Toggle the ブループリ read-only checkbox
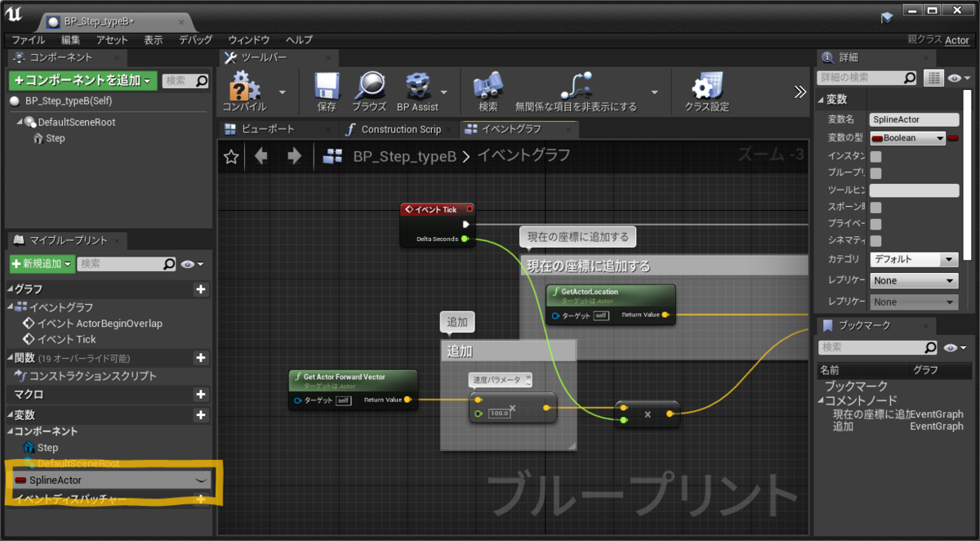Image resolution: width=980 pixels, height=541 pixels. point(875,173)
